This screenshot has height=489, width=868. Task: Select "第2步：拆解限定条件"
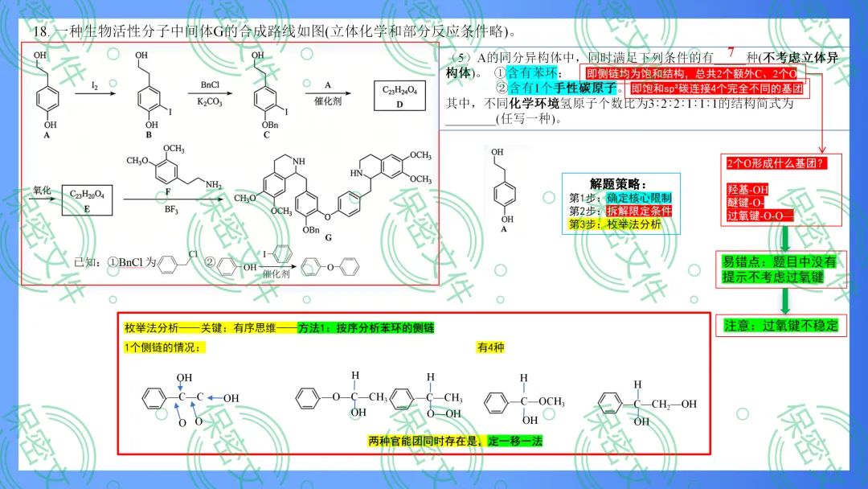click(x=620, y=211)
